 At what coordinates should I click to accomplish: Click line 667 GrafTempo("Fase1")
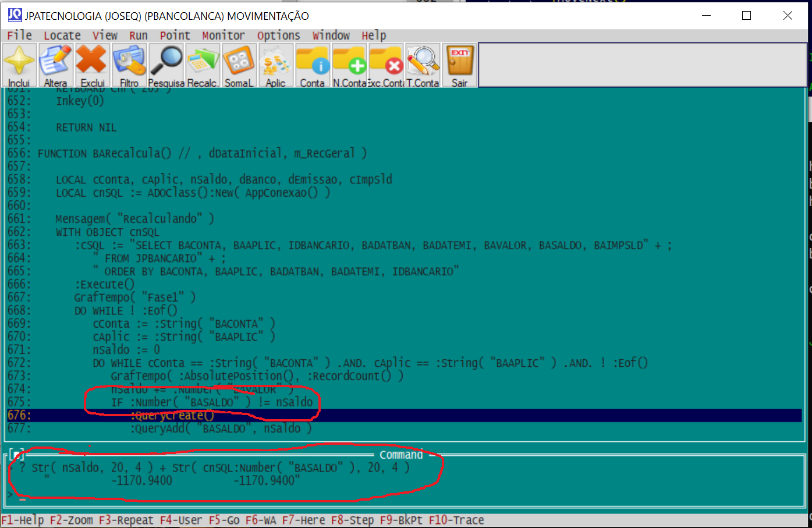click(x=135, y=297)
